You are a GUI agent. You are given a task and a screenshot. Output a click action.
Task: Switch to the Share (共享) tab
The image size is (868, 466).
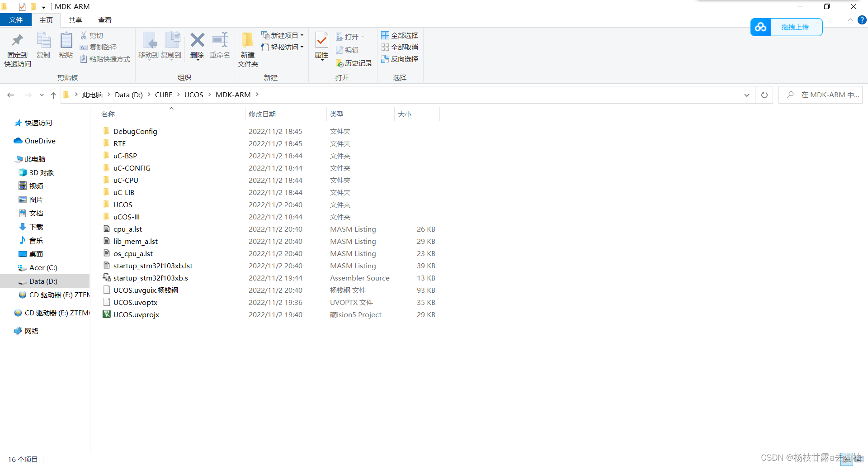(75, 20)
